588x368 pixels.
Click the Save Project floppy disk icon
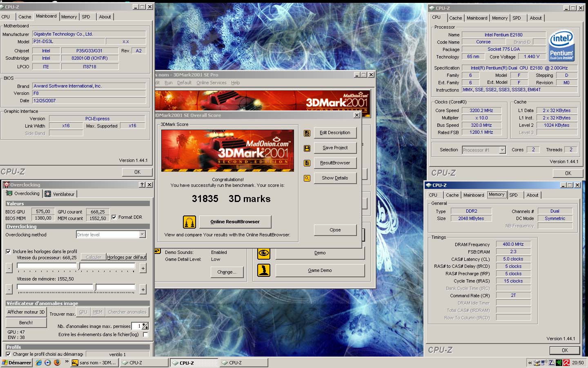(x=307, y=148)
